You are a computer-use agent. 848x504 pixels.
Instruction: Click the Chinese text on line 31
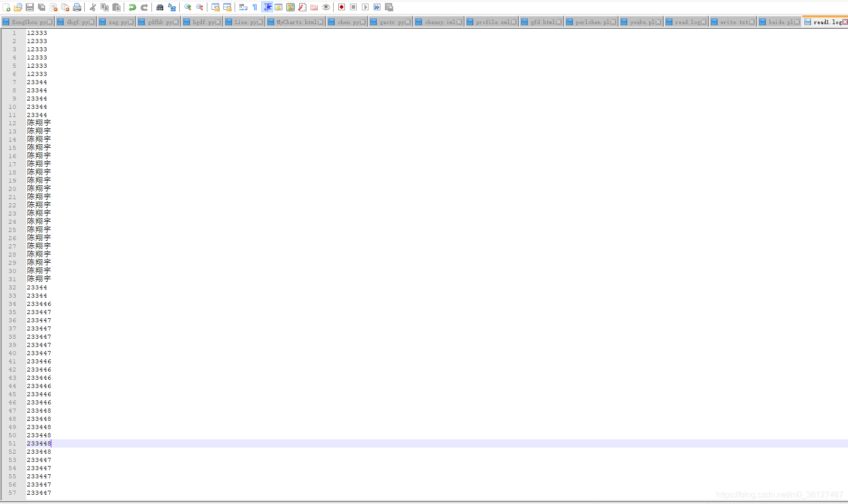click(39, 279)
